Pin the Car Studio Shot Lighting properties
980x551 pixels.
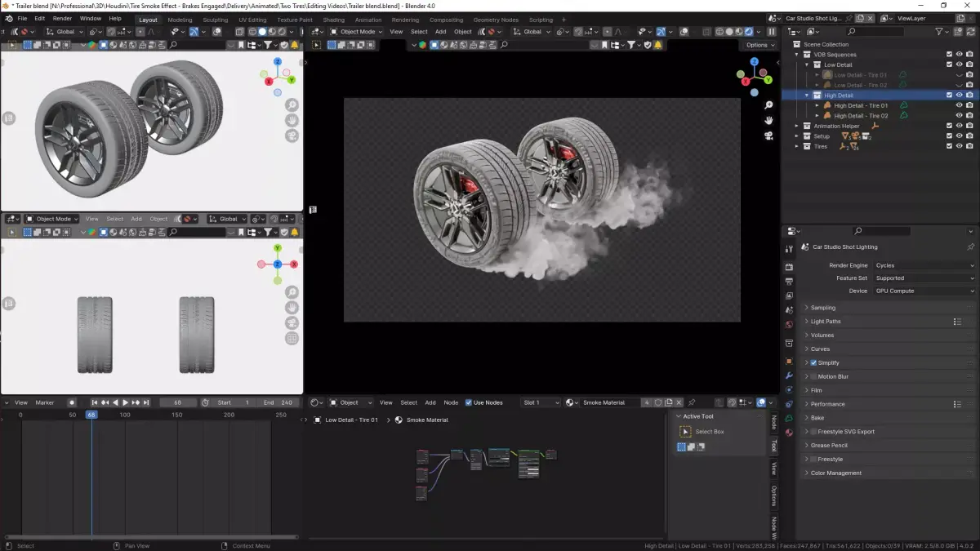[x=970, y=247]
